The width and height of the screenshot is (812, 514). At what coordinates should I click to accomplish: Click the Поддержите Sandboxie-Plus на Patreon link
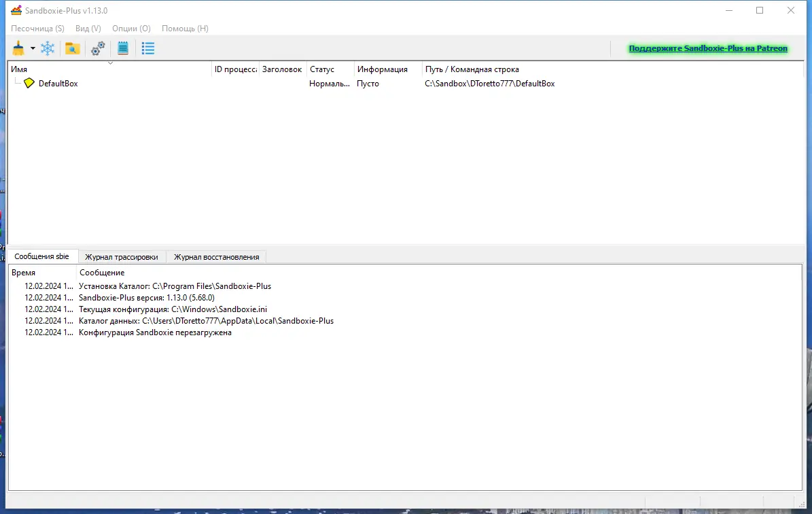pyautogui.click(x=708, y=48)
